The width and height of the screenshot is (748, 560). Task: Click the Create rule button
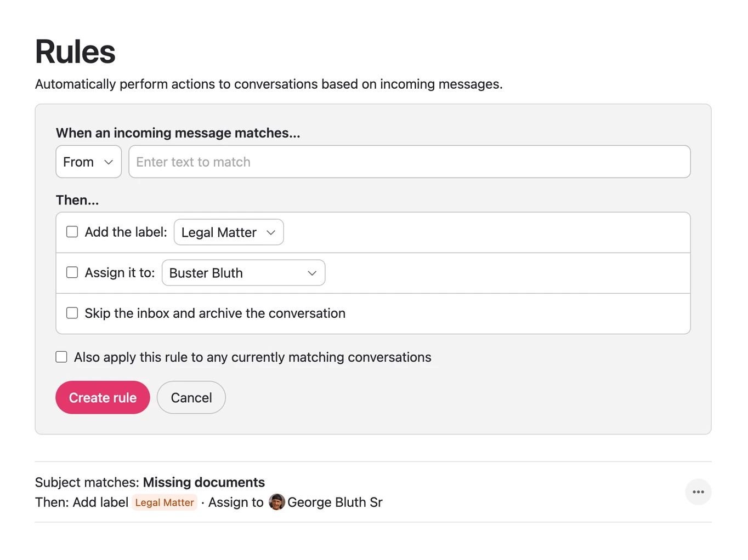pos(103,397)
